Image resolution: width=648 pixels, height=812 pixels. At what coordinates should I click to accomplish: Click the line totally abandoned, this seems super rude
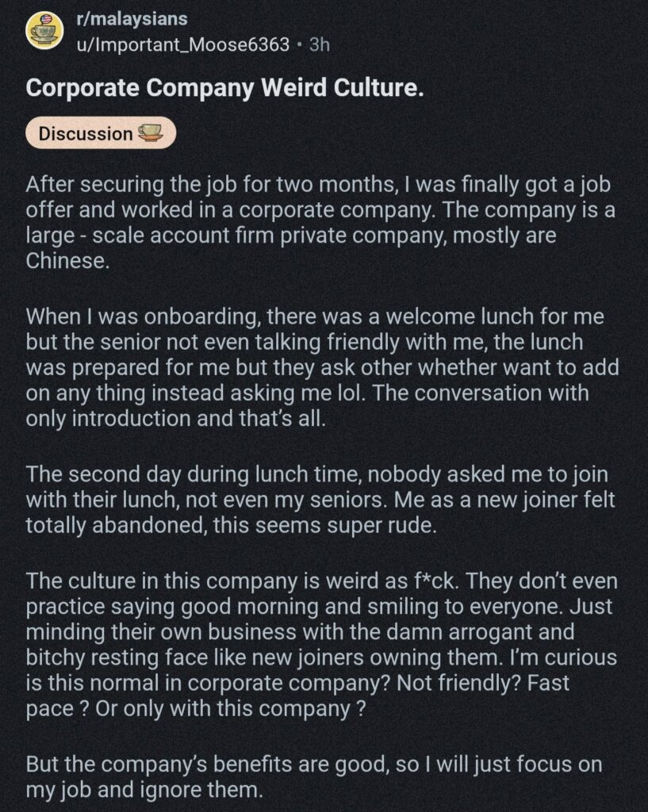point(231,525)
